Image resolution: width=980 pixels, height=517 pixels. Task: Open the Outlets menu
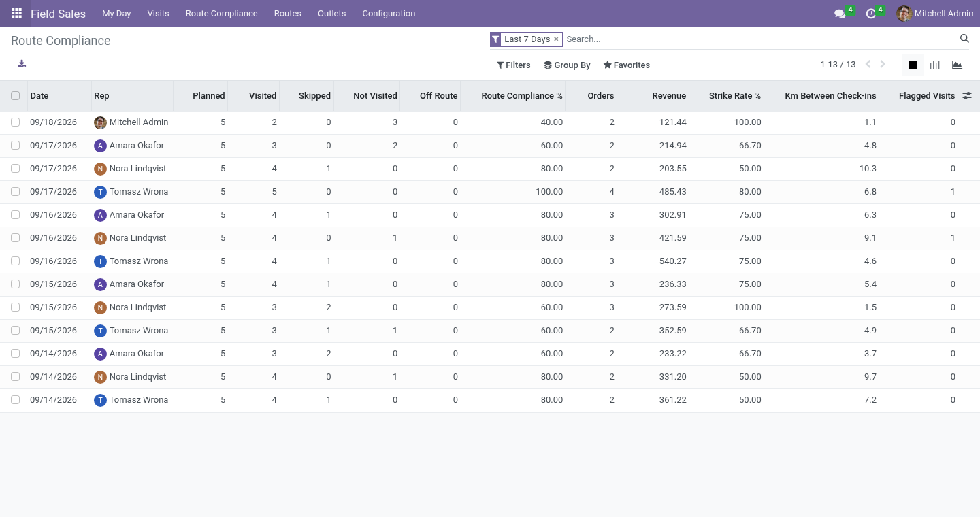click(332, 14)
